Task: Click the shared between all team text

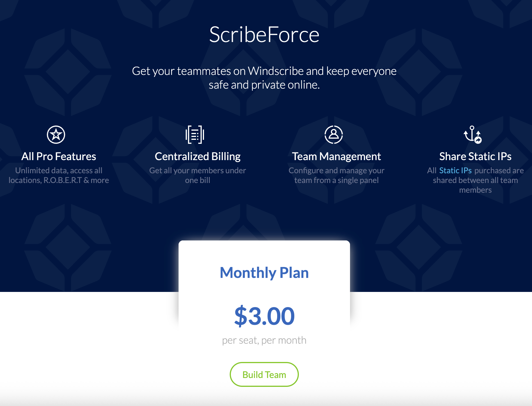Action: [x=475, y=180]
